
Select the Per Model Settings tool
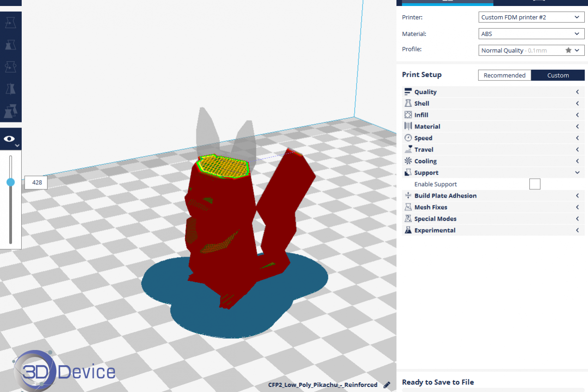tap(11, 111)
